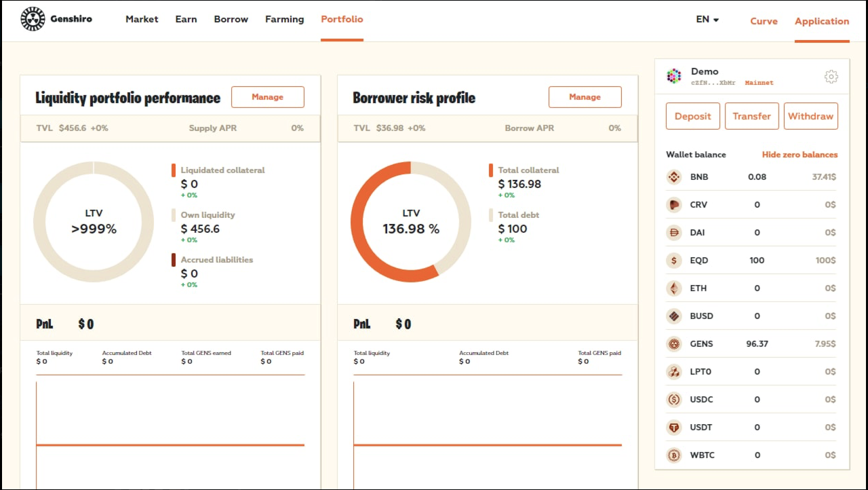The image size is (868, 490).
Task: Click the Liquidity portfolio performance title
Action: tap(127, 98)
